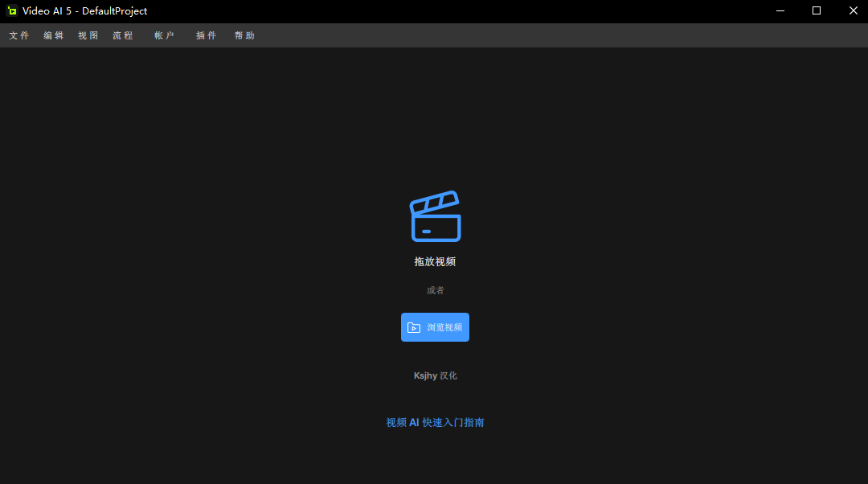Screen dimensions: 868x484
Task: Open the 插件 menu
Action: [x=206, y=35]
